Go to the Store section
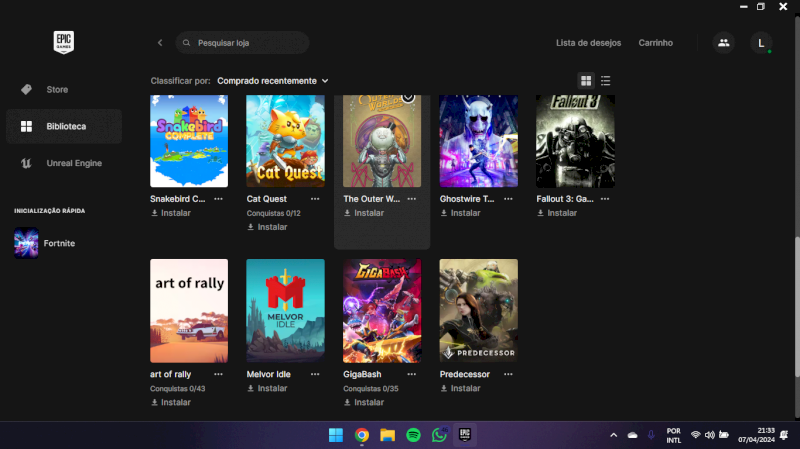The image size is (800, 449). coord(57,90)
